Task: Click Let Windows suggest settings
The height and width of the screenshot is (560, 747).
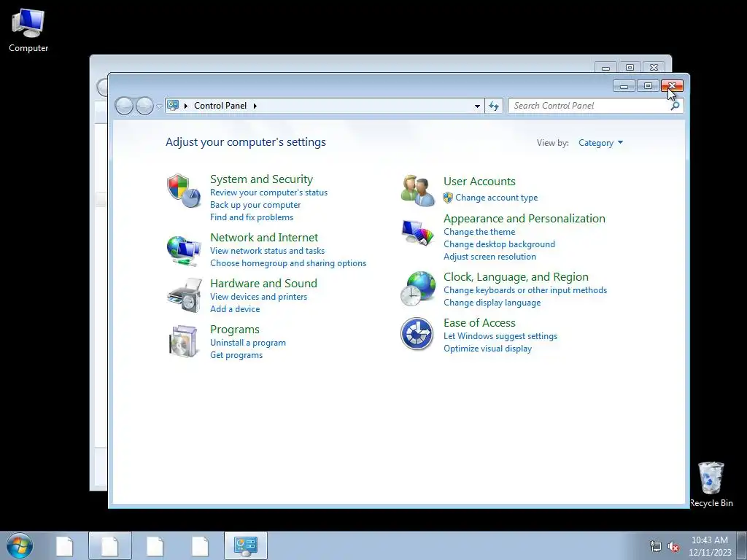Action: (500, 336)
